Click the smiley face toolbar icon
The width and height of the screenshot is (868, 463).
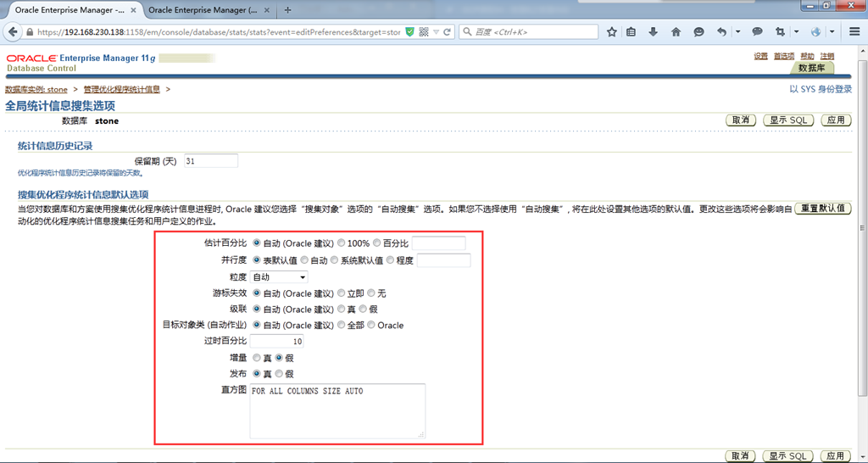(x=699, y=32)
